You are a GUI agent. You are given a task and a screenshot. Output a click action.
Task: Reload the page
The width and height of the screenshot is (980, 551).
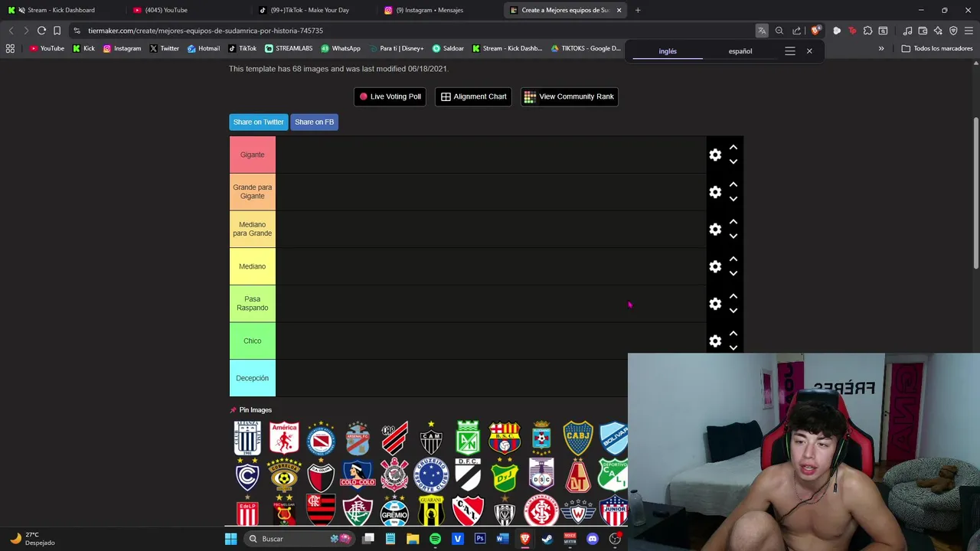41,31
